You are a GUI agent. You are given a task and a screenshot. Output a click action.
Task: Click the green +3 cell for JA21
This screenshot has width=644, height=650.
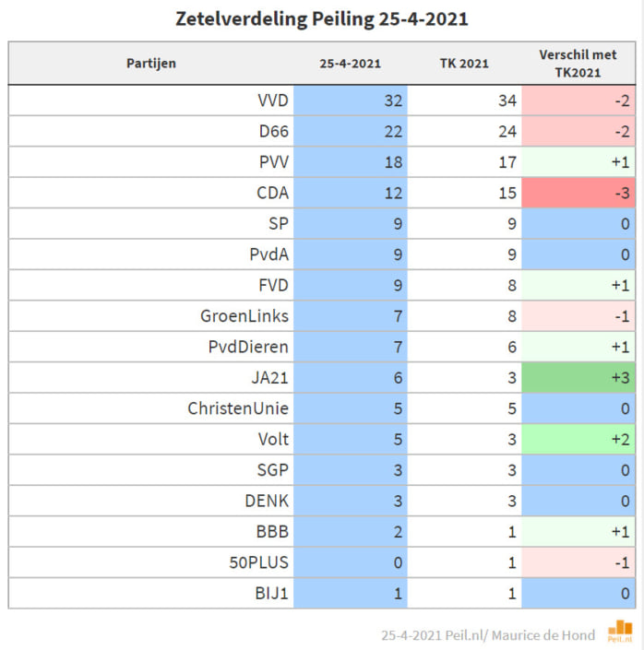578,378
